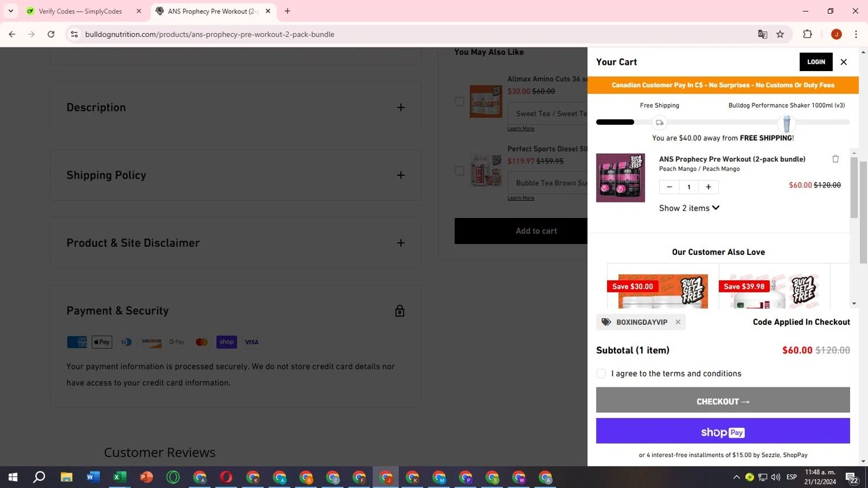
Task: Click the free shipping progress bar
Action: [x=723, y=122]
